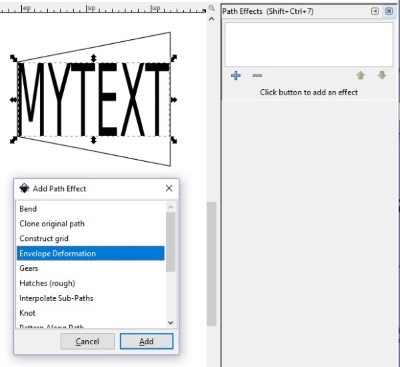Select Construct grid effect
This screenshot has width=400, height=367.
[x=91, y=239]
